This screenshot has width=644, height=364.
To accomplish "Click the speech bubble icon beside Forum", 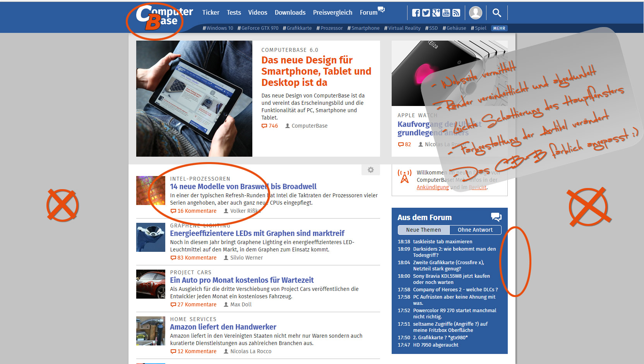I will click(x=382, y=9).
